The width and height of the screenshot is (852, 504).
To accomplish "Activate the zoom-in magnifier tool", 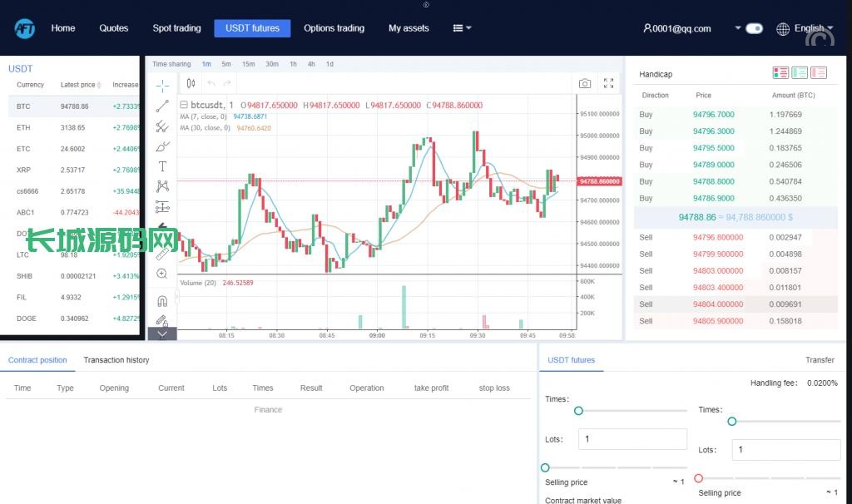I will pos(162,274).
